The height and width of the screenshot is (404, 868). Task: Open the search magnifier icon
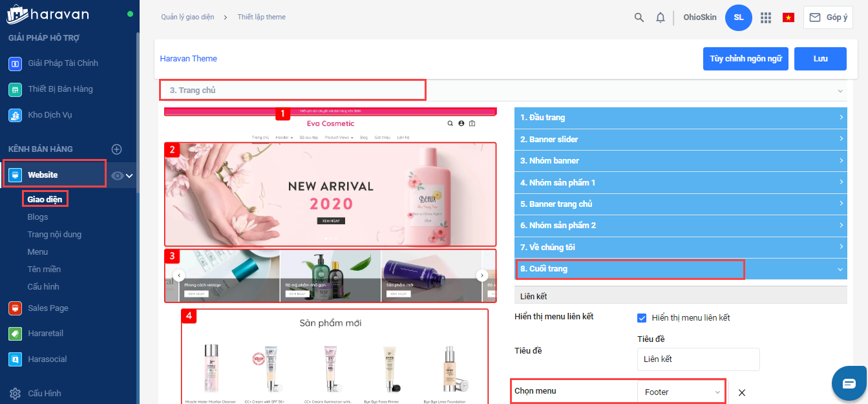click(639, 17)
